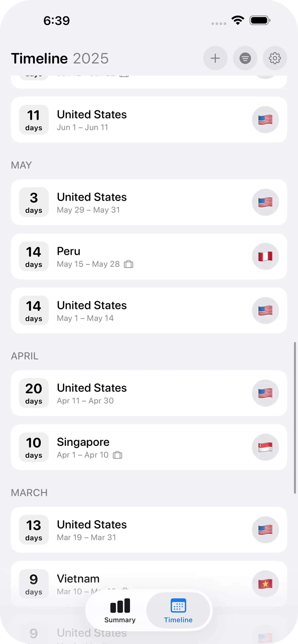This screenshot has width=298, height=644.
Task: Tap the Singapore flag icon
Action: pos(265,447)
